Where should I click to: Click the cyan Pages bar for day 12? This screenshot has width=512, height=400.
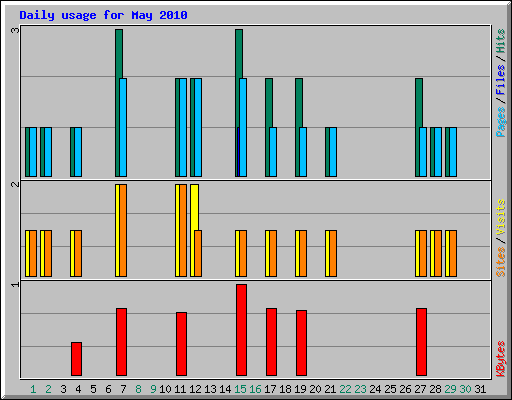click(198, 128)
